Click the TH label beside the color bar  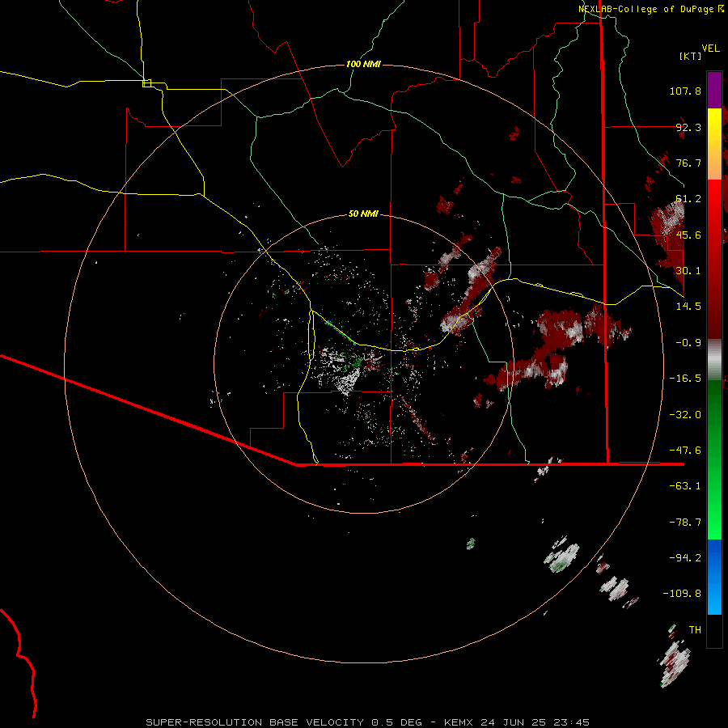pyautogui.click(x=695, y=630)
